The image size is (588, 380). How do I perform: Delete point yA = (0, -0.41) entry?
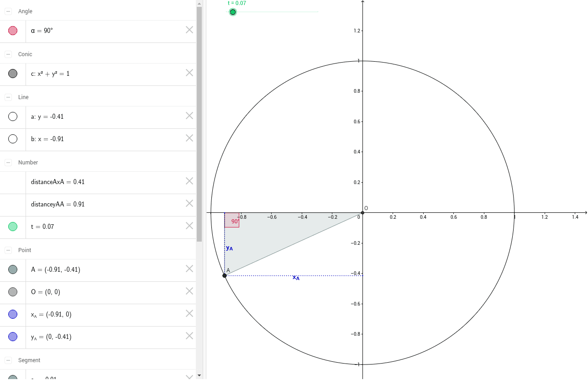(x=189, y=336)
